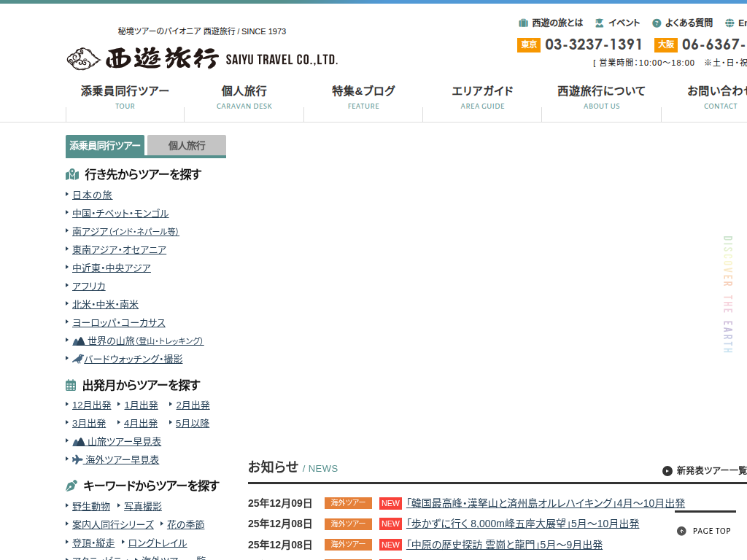Viewport: 747px width, 560px height.
Task: Click the mountain icon beside 世界の山旅
Action: 79,341
